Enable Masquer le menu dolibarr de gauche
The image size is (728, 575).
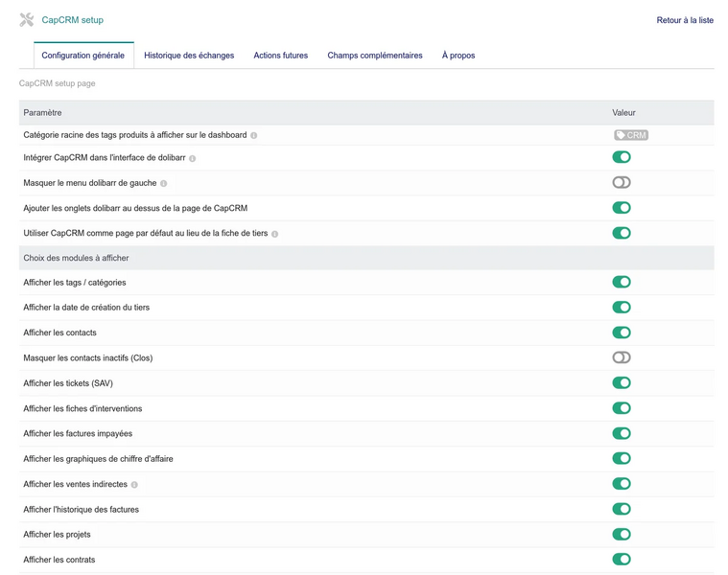pos(622,182)
